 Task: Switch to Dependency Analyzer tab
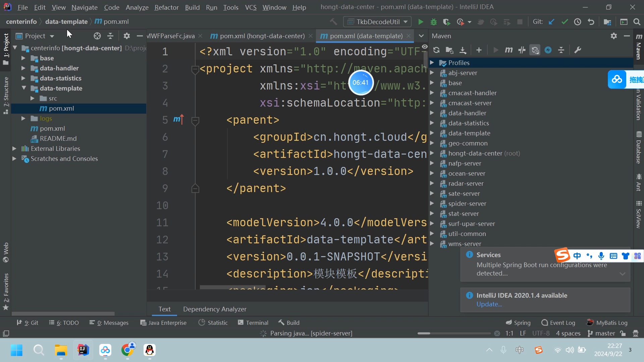[215, 309]
